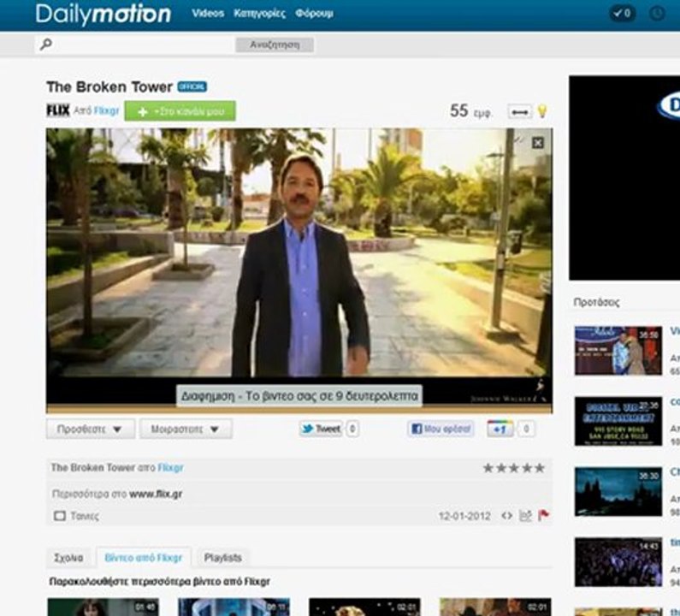Screen dimensions: 680x616
Task: Open the FLIX channel logo
Action: [58, 110]
